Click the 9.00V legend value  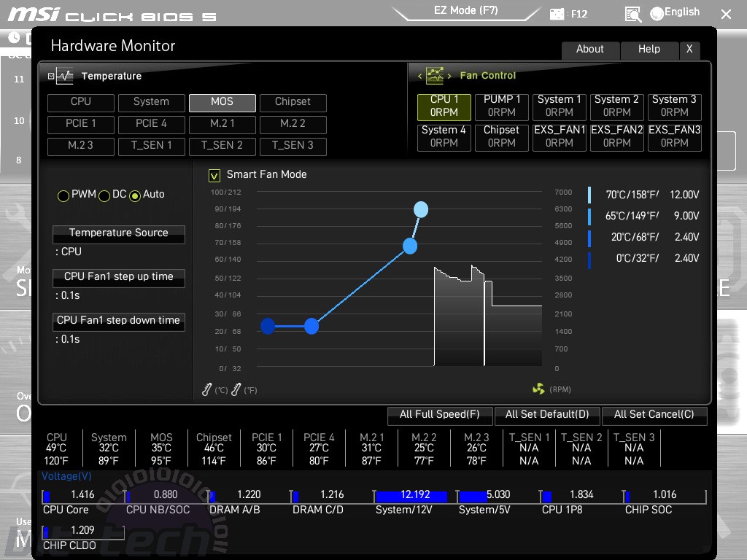[686, 216]
